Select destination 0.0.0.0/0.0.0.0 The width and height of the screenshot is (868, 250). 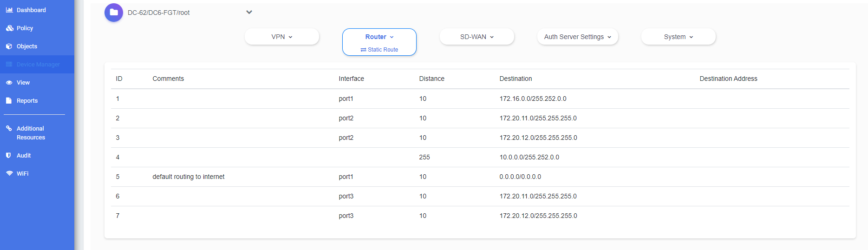pos(520,177)
